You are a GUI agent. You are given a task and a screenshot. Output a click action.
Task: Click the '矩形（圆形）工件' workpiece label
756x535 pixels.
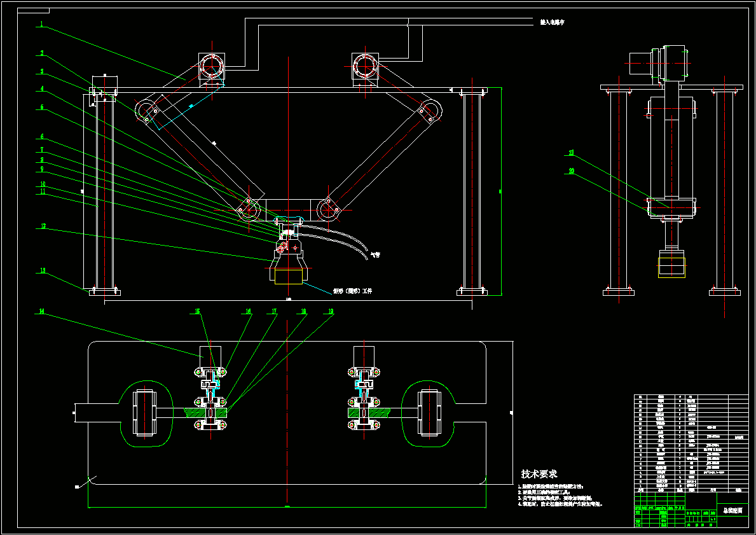(352, 291)
